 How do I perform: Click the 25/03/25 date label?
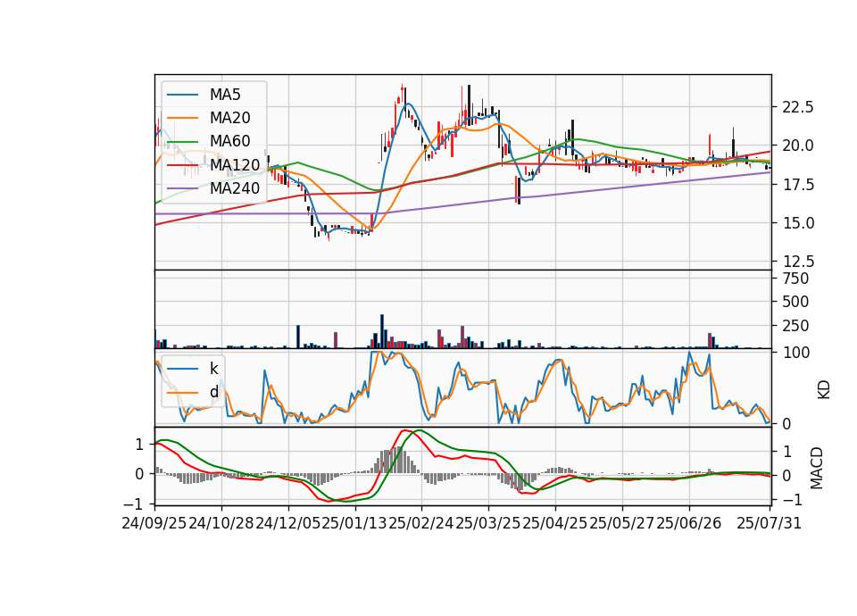tap(488, 523)
